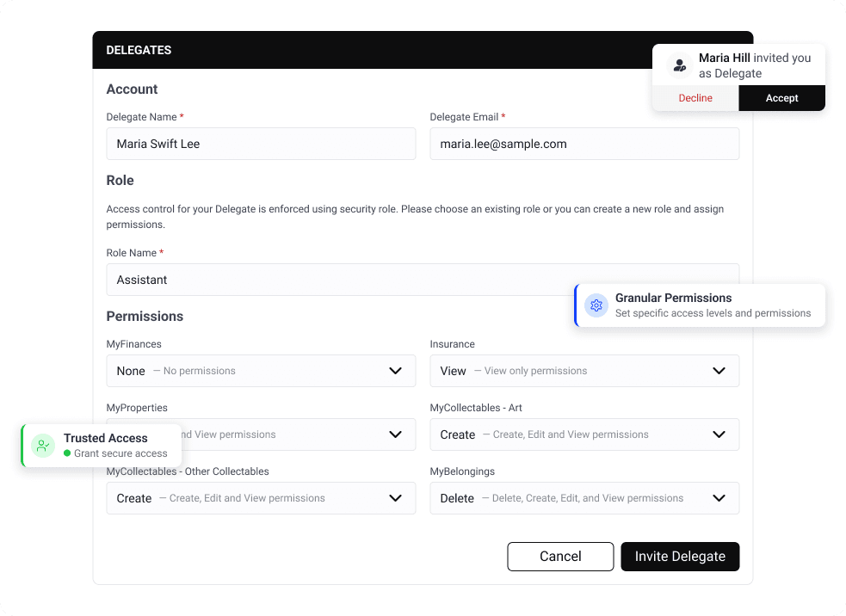The image size is (846, 616).
Task: Click the Invite Delegate button
Action: pyautogui.click(x=680, y=557)
